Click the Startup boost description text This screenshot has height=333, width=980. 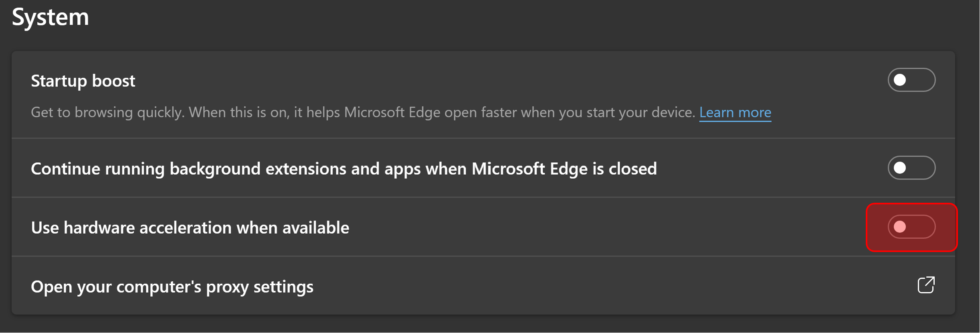363,113
